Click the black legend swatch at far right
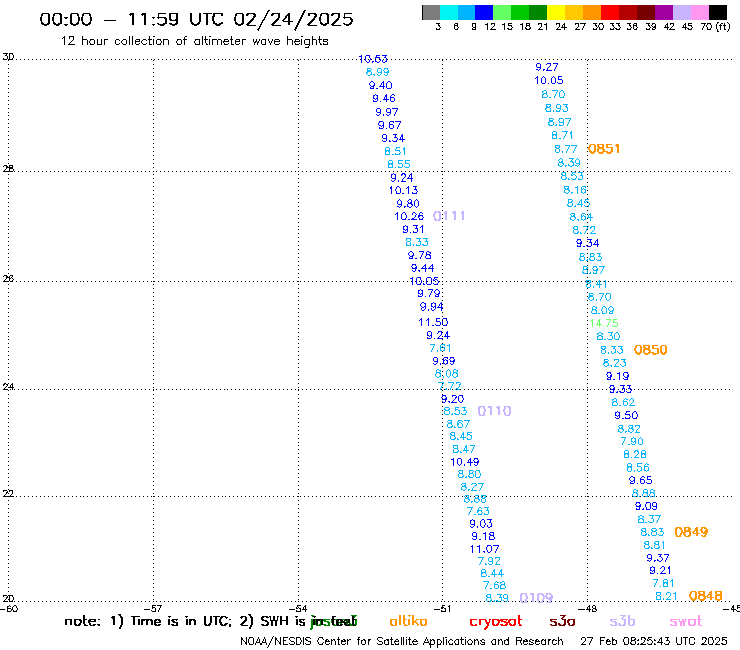 point(718,12)
